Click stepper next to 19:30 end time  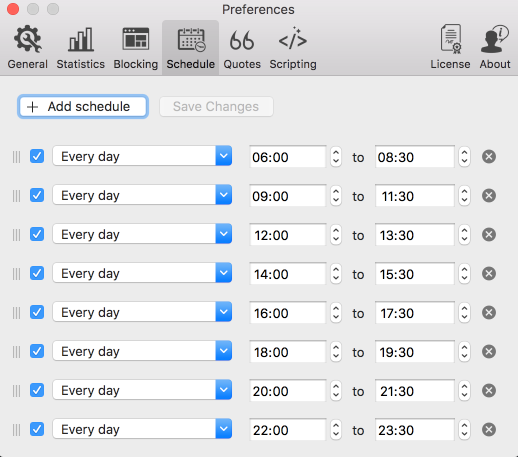[464, 352]
